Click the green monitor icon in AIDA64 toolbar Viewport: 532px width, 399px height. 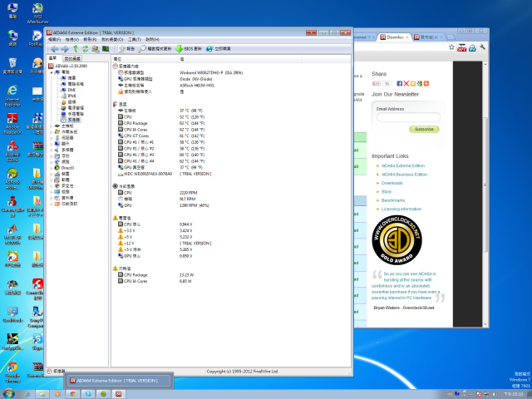[x=106, y=49]
